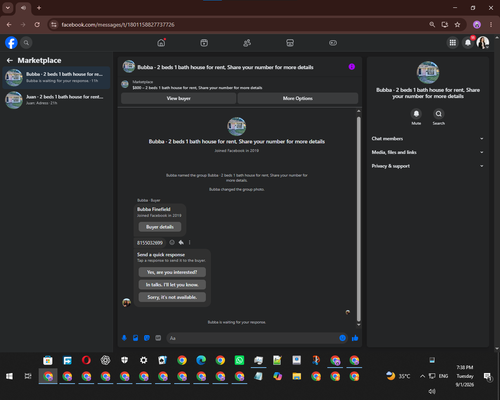Show hidden system tray icons
The image size is (500, 400).
(422, 376)
